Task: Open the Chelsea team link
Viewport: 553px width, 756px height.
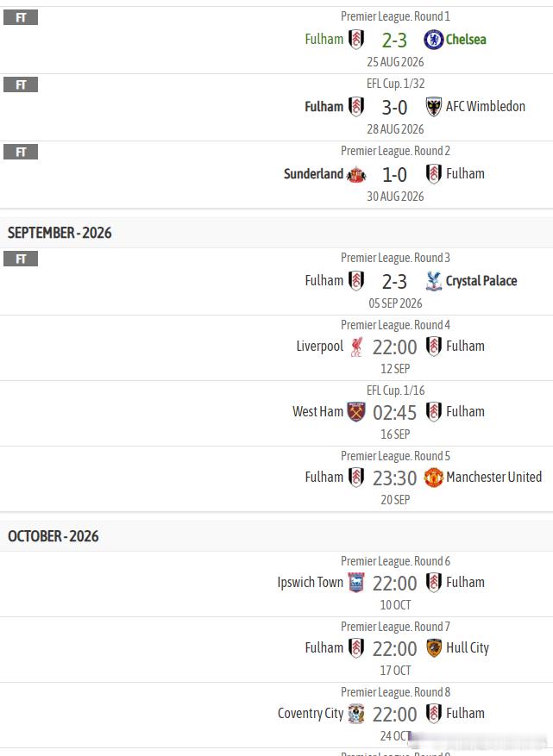Action: 466,40
